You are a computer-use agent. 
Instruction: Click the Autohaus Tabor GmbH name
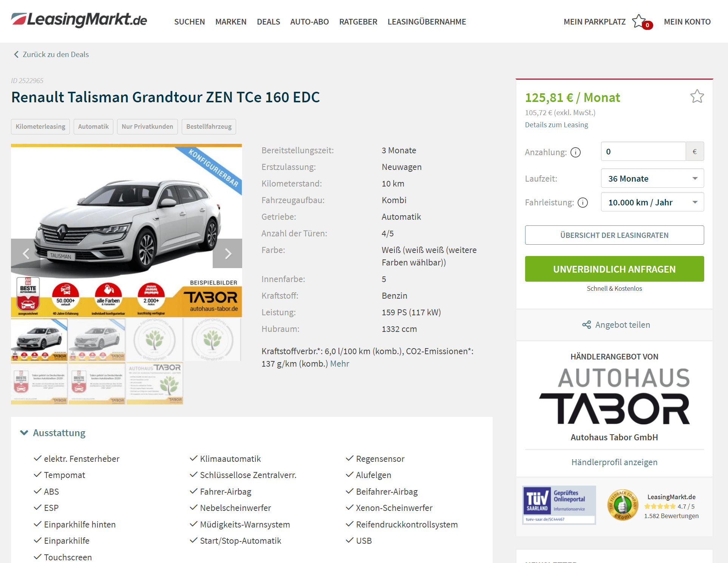pyautogui.click(x=614, y=437)
